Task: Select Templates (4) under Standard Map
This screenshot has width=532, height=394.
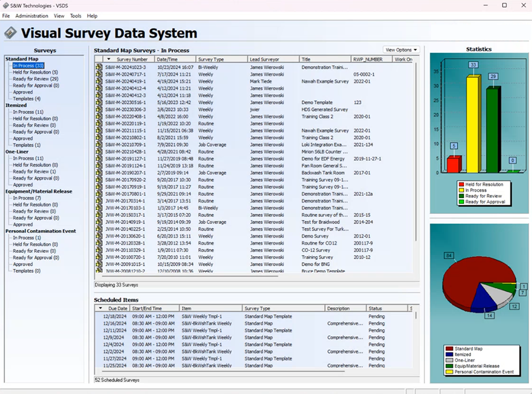Action: (x=26, y=99)
